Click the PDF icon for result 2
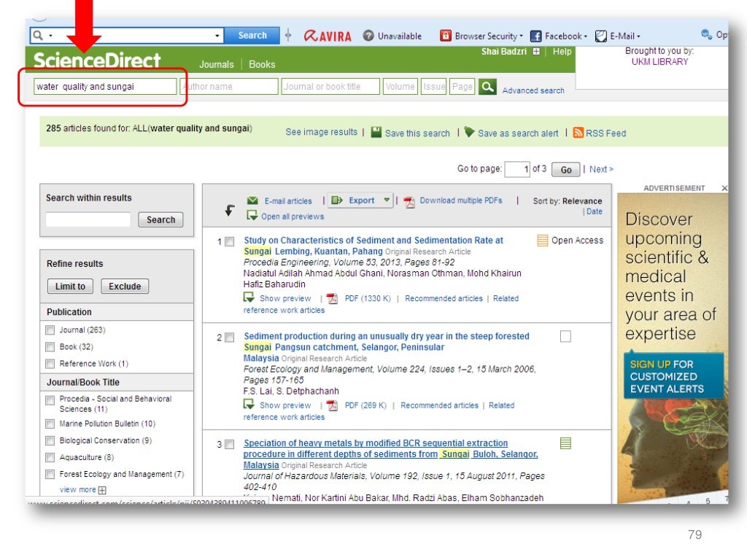Image resolution: width=747 pixels, height=560 pixels. click(332, 405)
